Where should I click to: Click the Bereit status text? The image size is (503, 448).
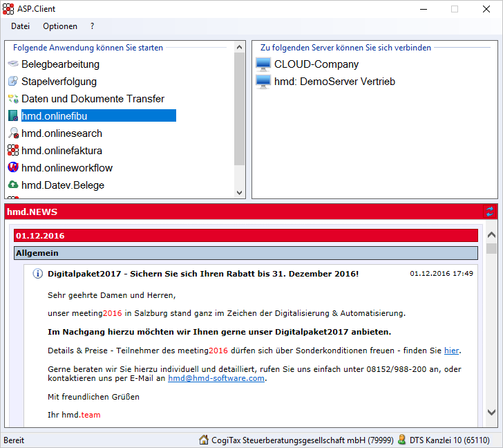point(14,440)
